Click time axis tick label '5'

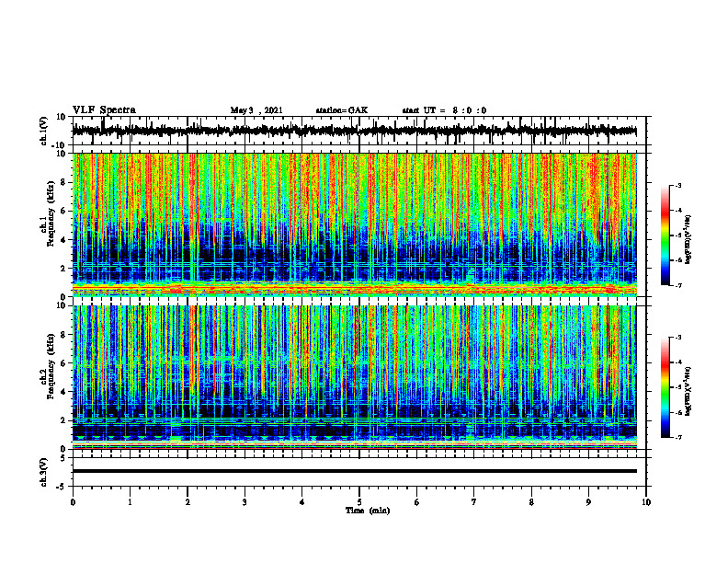coord(359,502)
